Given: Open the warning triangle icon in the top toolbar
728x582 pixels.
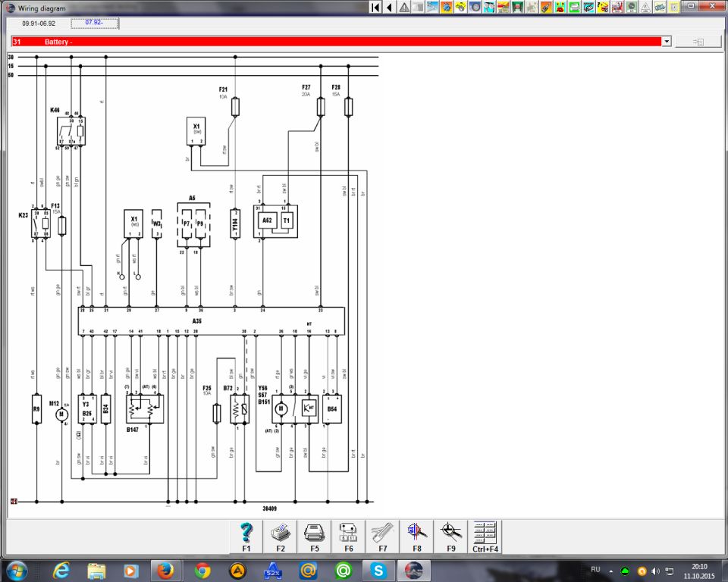Looking at the screenshot, I should pos(404,7).
